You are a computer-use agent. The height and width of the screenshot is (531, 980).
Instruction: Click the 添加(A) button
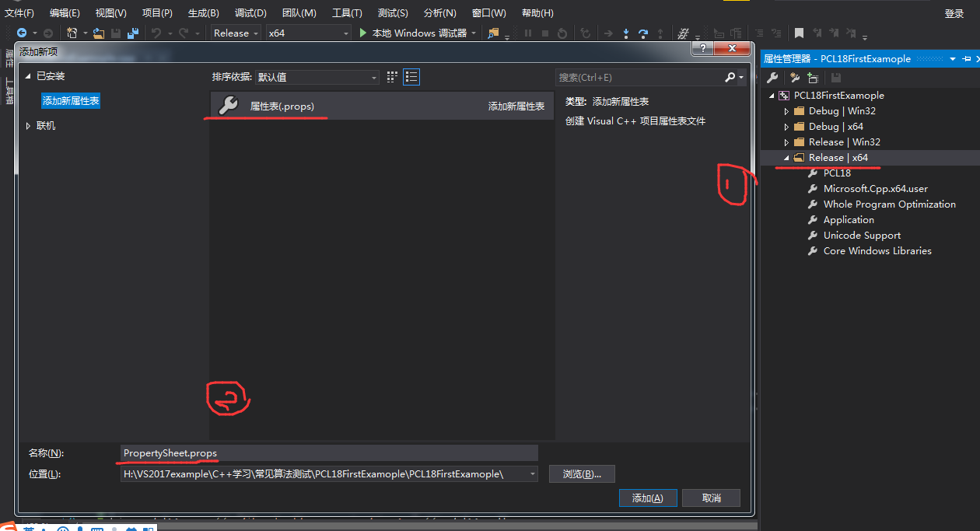[x=648, y=498]
